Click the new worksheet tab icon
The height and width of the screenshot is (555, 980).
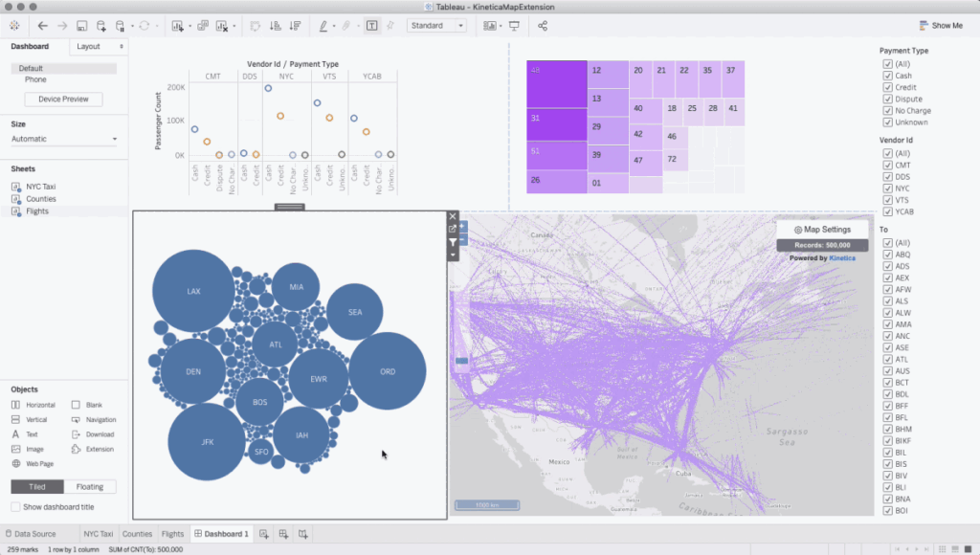click(x=264, y=534)
